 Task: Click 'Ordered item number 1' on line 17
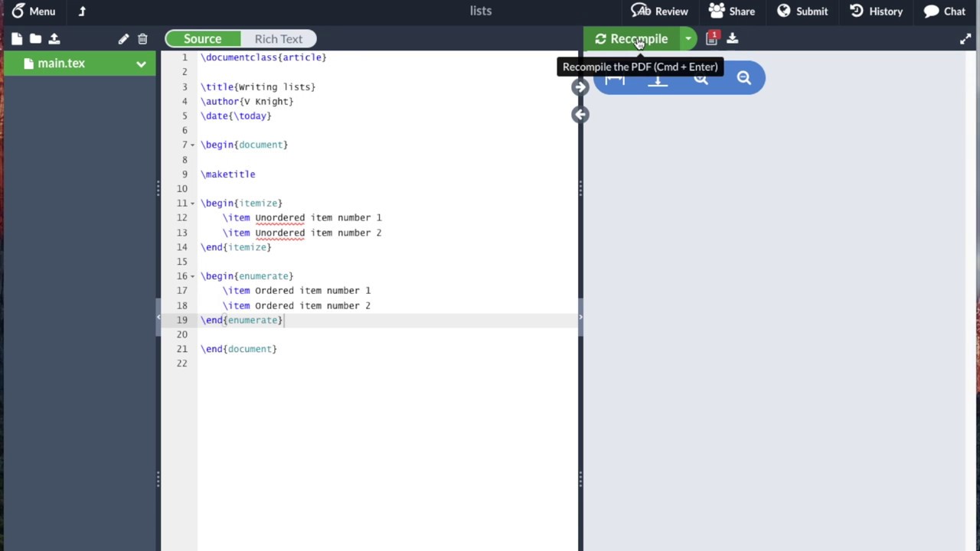(x=312, y=290)
